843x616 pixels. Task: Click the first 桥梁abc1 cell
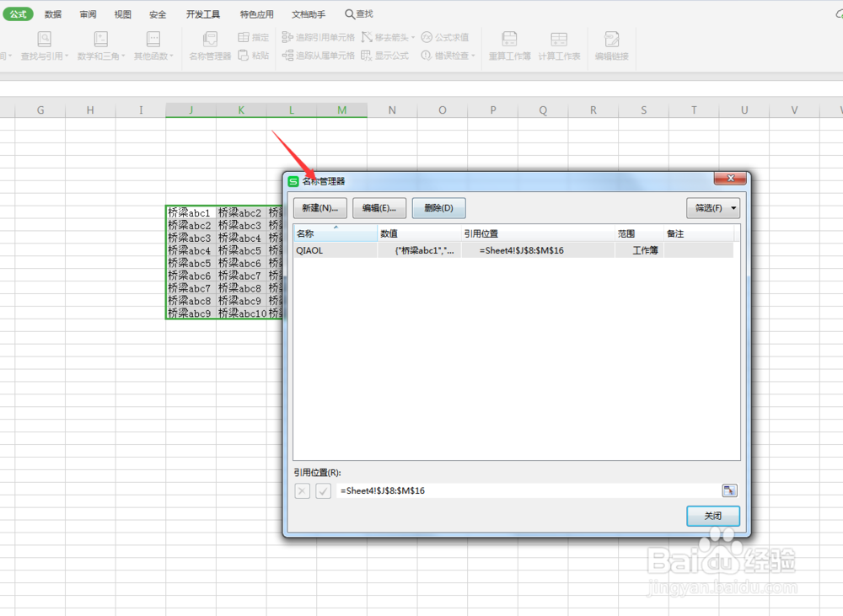pos(191,213)
